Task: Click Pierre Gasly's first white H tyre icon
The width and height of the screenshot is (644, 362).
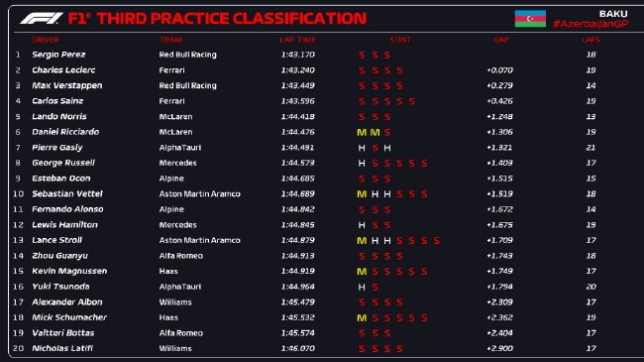Action: click(x=362, y=148)
